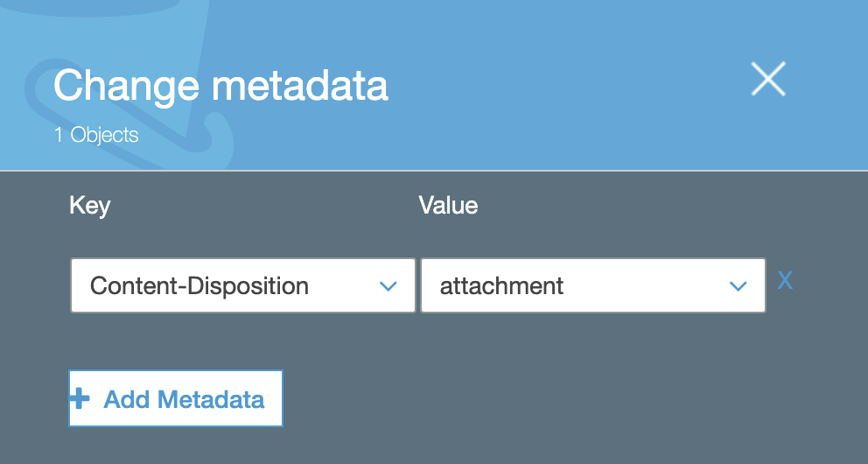Click the attachment text in Value field
The image size is (868, 464).
pos(501,286)
